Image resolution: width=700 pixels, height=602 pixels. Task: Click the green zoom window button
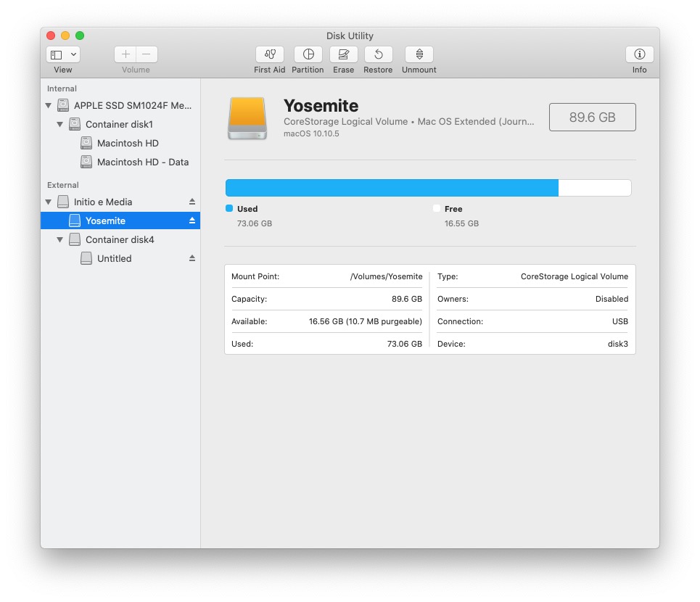tap(80, 36)
